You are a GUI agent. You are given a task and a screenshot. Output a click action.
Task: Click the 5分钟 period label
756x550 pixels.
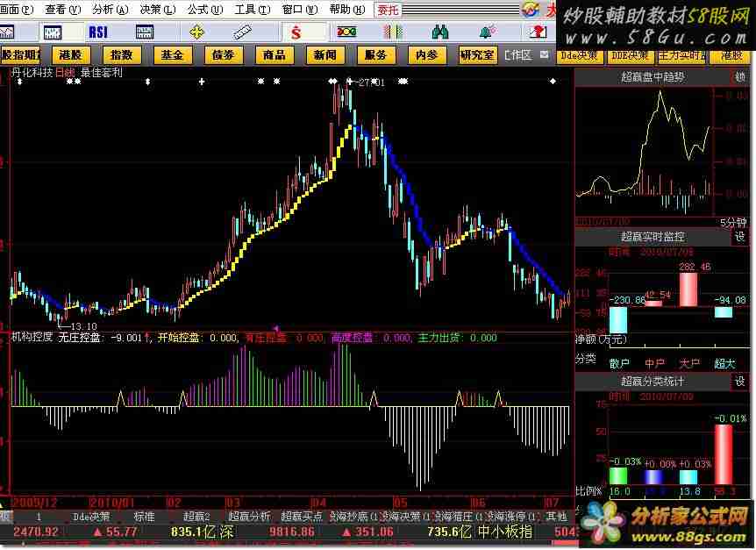pos(732,222)
